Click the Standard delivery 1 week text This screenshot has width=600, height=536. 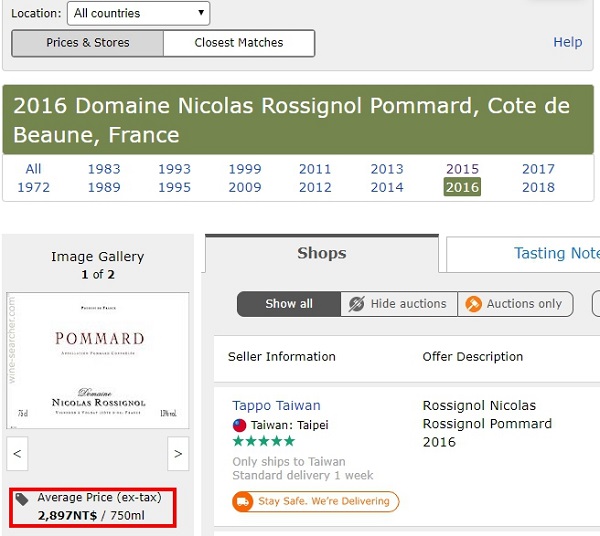point(303,476)
